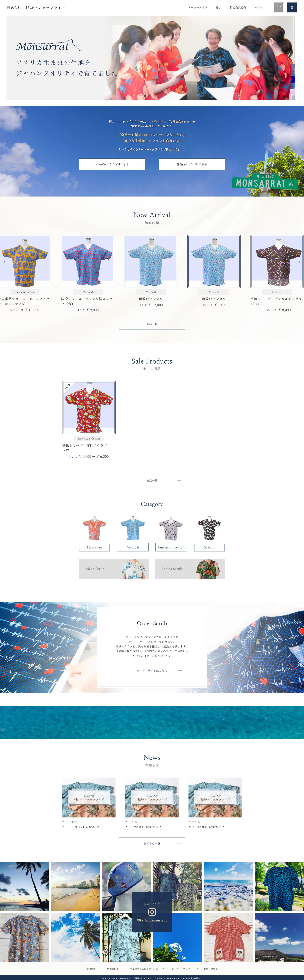Select the American Cotton category shirt icon

click(171, 528)
